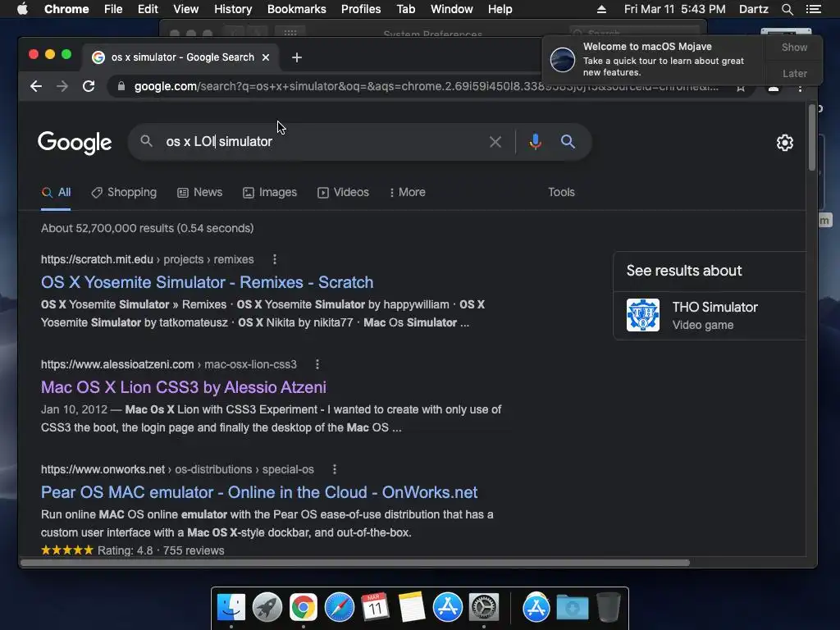Select the All results tab
The width and height of the screenshot is (840, 630).
(x=57, y=192)
